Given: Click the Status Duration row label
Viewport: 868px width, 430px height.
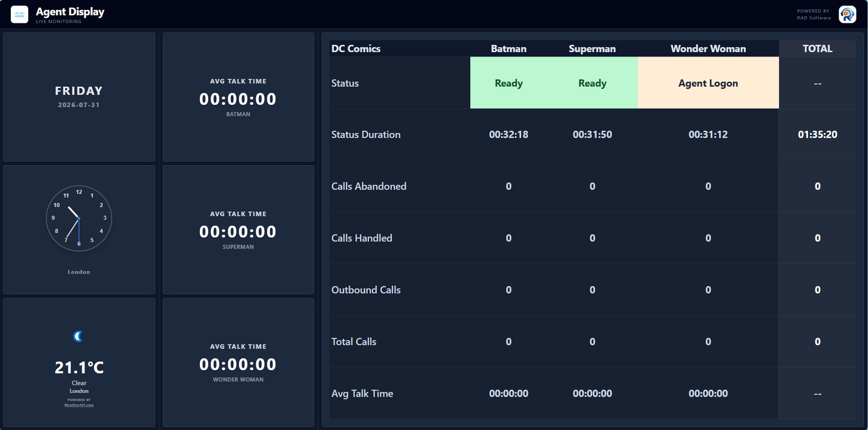Looking at the screenshot, I should click(x=366, y=135).
